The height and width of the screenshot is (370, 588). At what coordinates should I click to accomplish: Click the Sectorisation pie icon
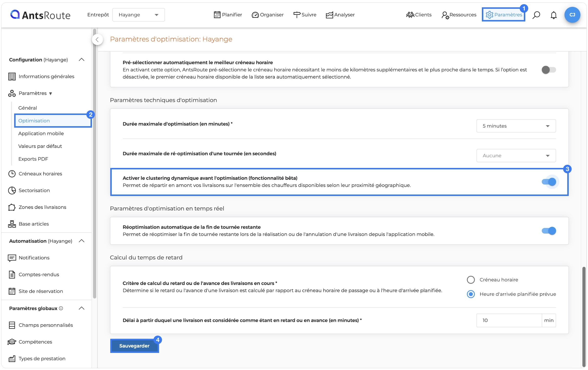12,191
